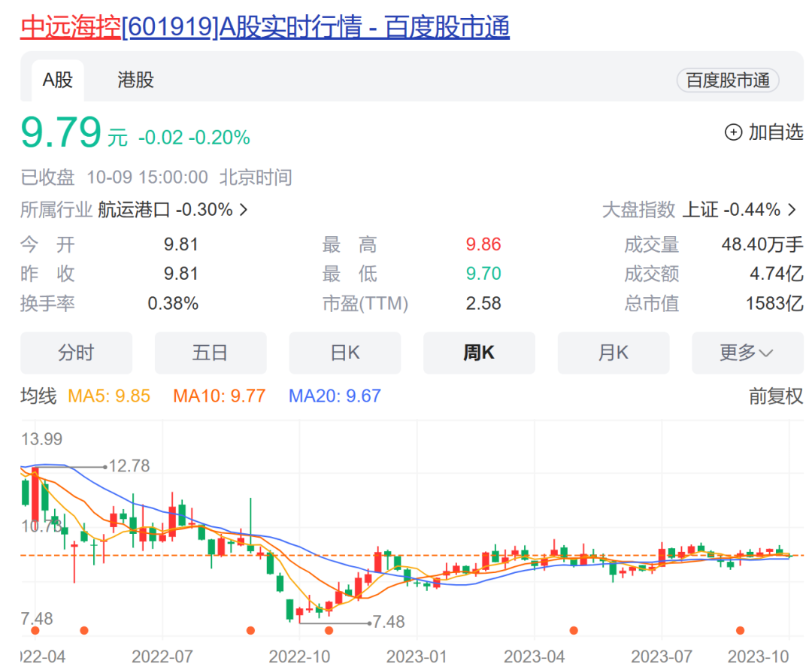
Task: Click the 最高 value 9.86
Action: [x=483, y=244]
